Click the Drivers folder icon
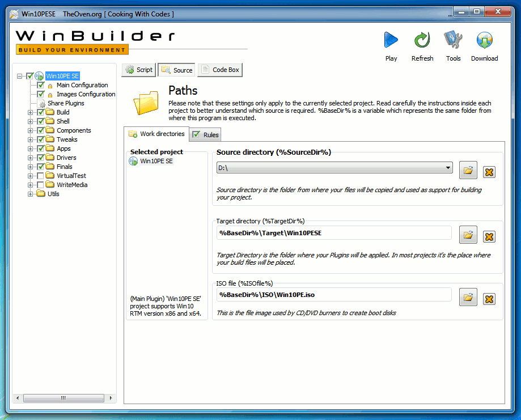Screen dimensions: 521x420 click(x=50, y=157)
